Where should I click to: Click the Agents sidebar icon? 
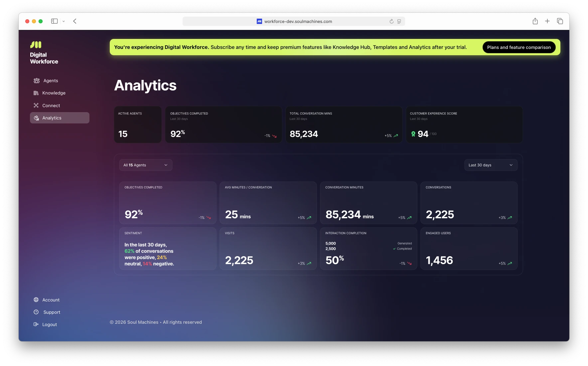click(37, 81)
